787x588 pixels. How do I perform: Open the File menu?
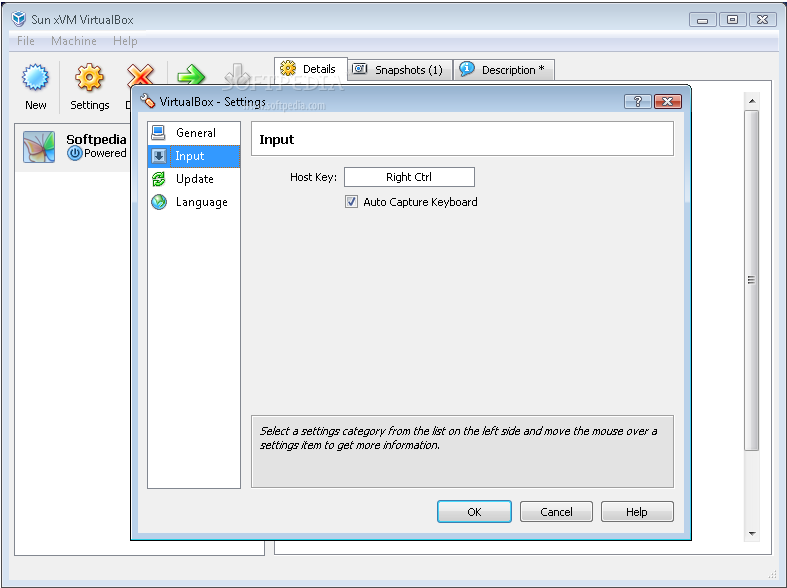26,41
